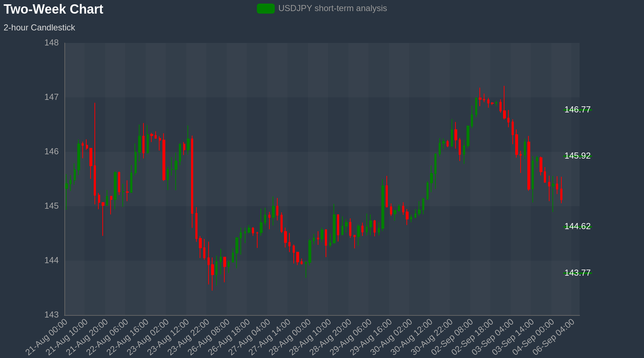Click the 143 y-axis label
Viewport: 644px width, 358px height.
pyautogui.click(x=52, y=315)
